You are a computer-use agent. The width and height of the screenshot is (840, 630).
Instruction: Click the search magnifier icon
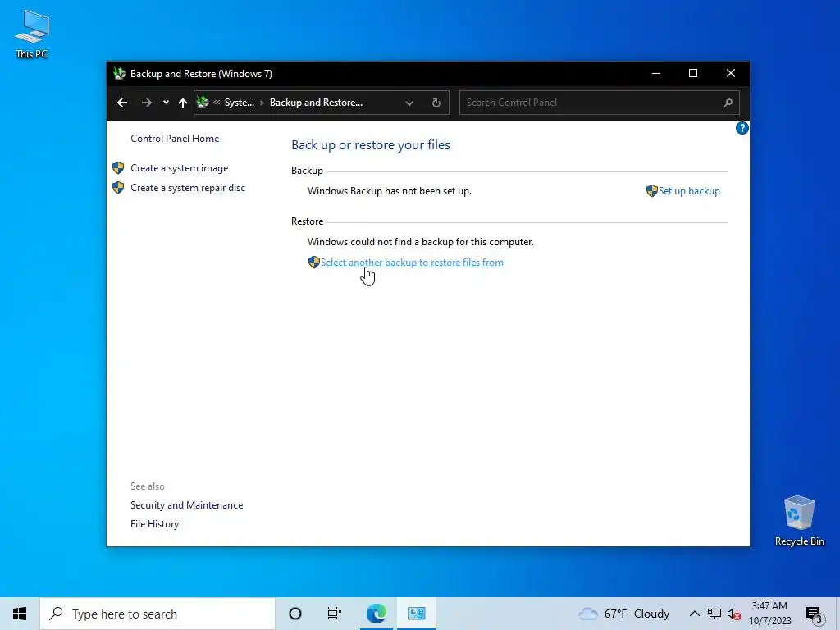click(x=728, y=103)
